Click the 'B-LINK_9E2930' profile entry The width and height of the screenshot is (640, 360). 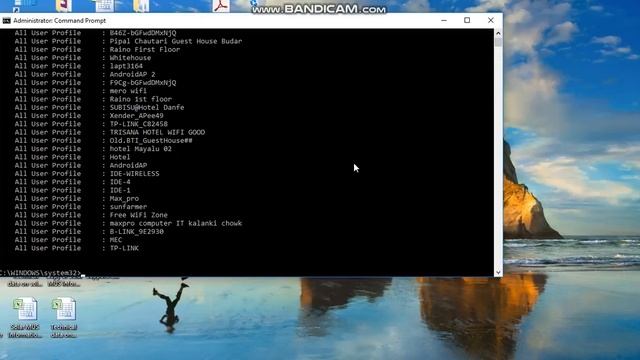pos(136,231)
